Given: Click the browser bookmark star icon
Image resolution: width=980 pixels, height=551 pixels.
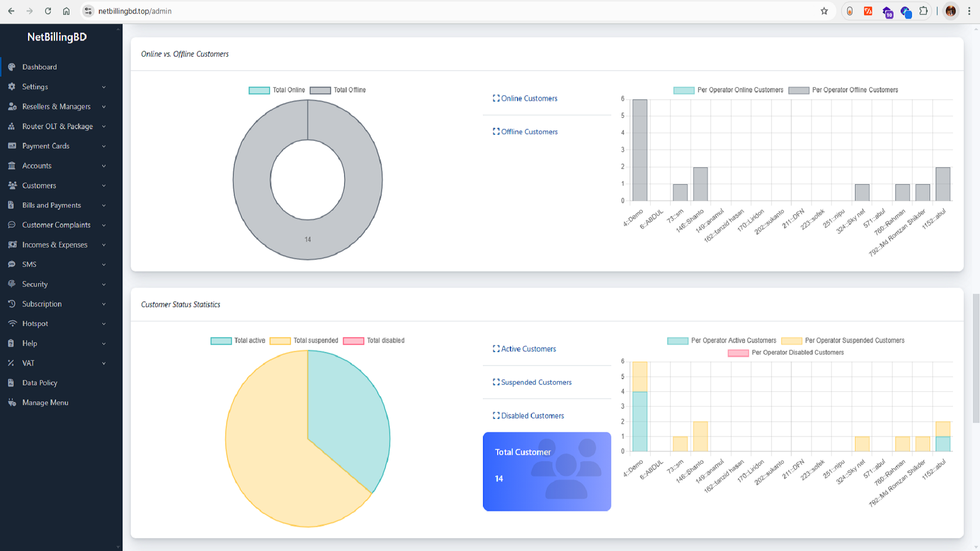Looking at the screenshot, I should 824,11.
